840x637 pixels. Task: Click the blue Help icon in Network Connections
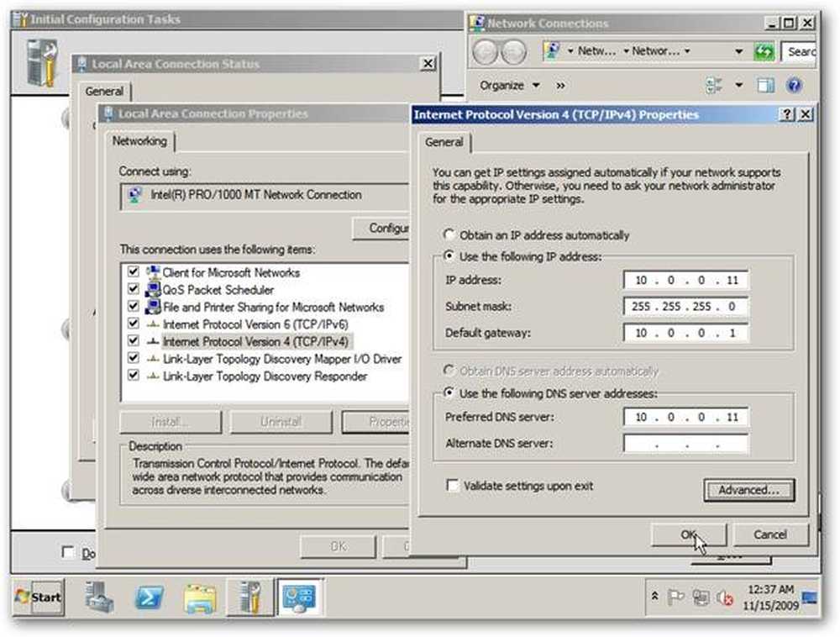[x=794, y=85]
